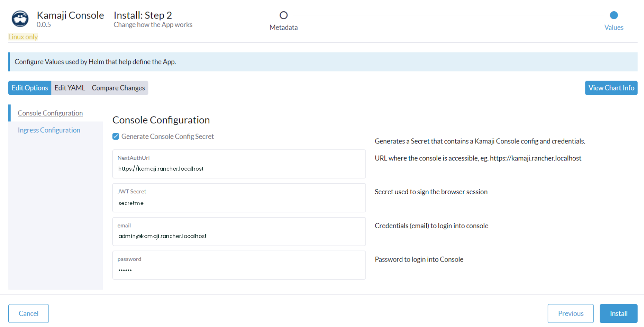
Task: Click the Metadata step label
Action: pyautogui.click(x=283, y=27)
